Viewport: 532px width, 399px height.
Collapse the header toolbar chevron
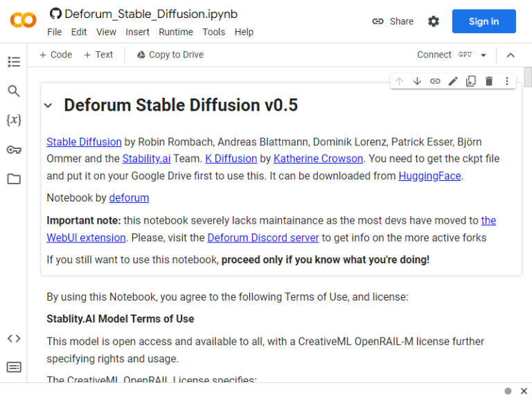(x=511, y=55)
